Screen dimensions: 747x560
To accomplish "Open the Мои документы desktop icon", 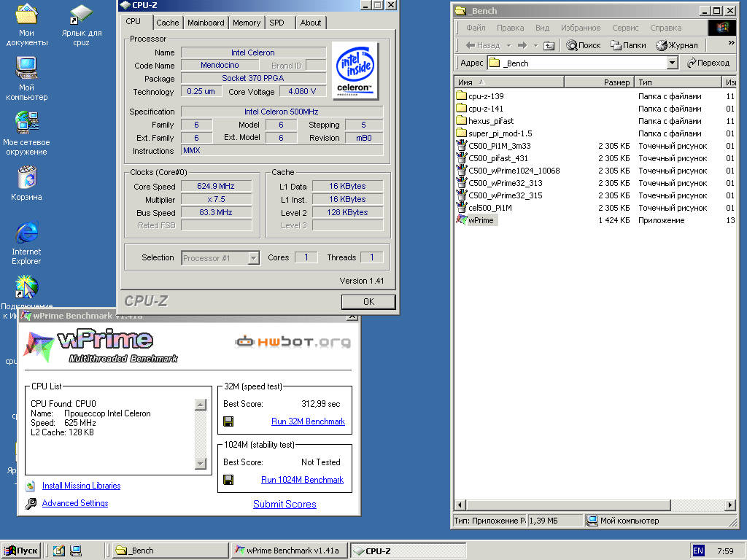I will pyautogui.click(x=27, y=25).
